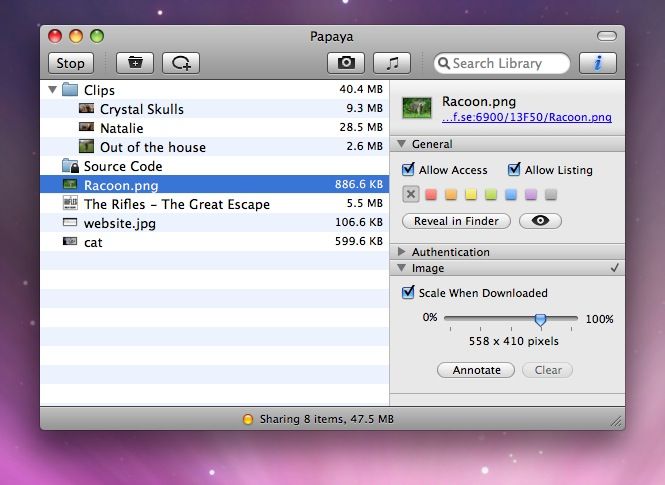Image resolution: width=665 pixels, height=485 pixels.
Task: Disable Scale When Downloaded checkbox
Action: (408, 293)
